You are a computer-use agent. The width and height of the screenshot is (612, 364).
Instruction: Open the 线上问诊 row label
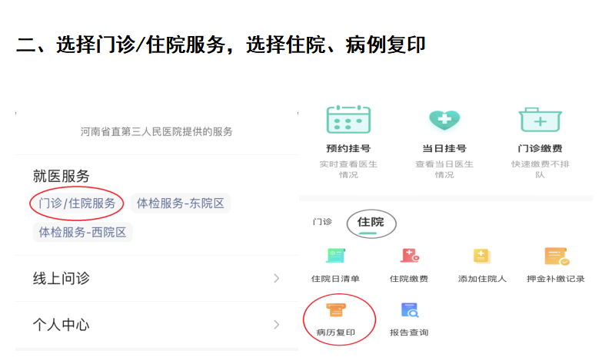(62, 278)
